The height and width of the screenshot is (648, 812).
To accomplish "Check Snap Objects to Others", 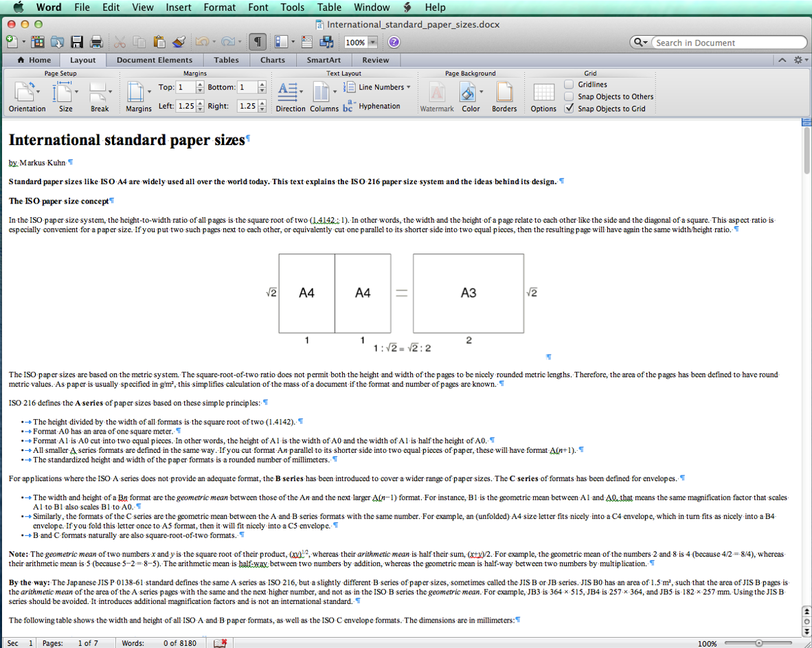I will coord(569,97).
